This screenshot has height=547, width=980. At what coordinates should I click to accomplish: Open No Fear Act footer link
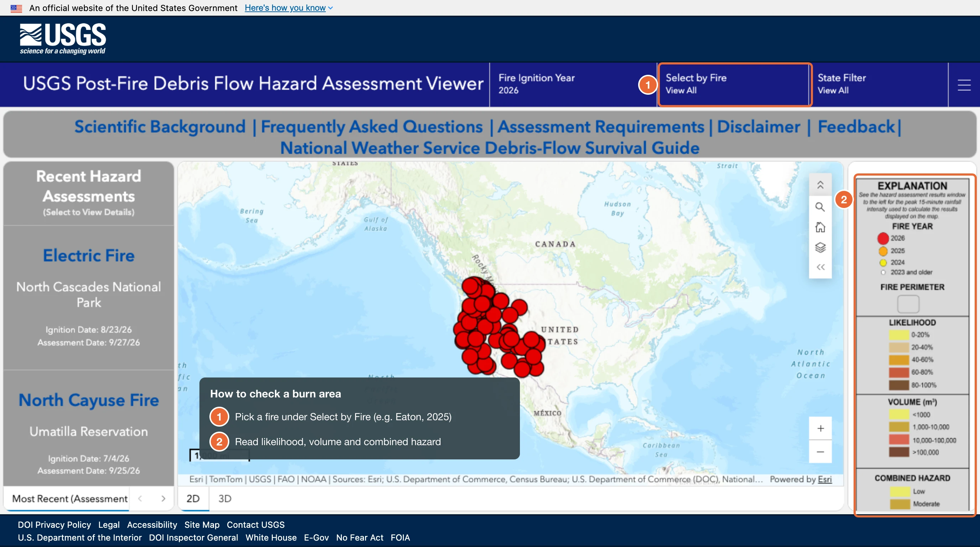pyautogui.click(x=360, y=537)
